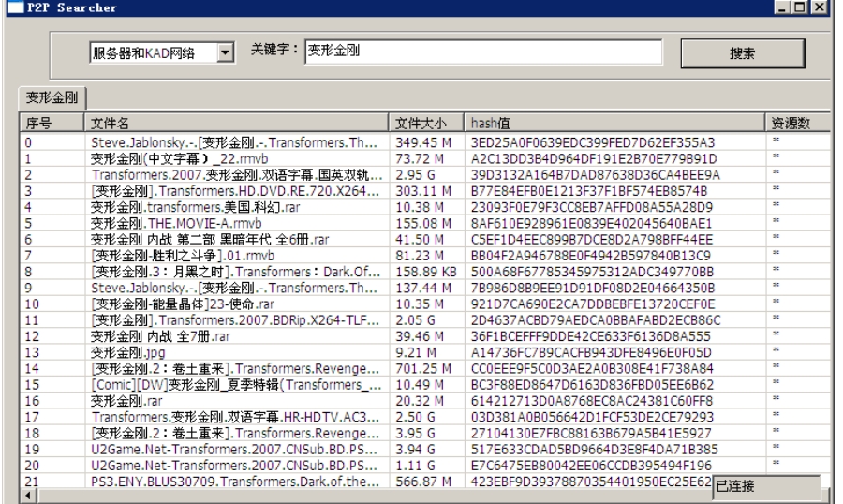Click the 搜索 search button
Viewport: 843px width, 504px height.
coord(743,53)
